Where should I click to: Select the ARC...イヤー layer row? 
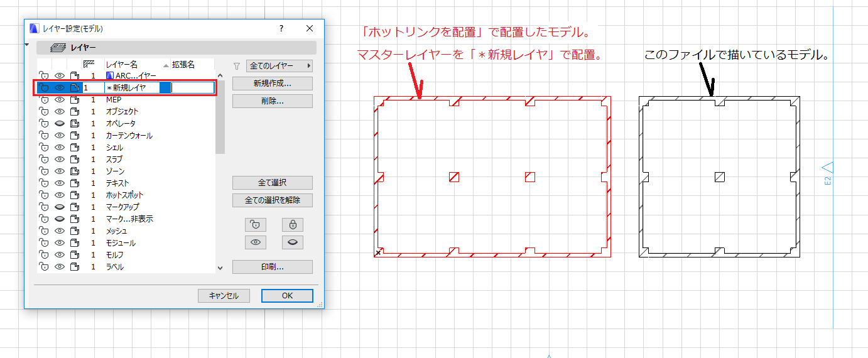pyautogui.click(x=126, y=75)
